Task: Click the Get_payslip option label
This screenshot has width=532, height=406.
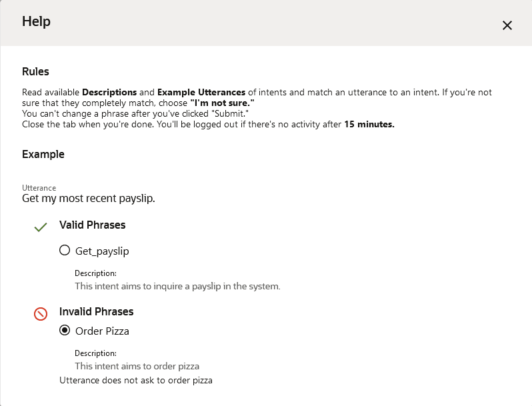Action: point(102,251)
